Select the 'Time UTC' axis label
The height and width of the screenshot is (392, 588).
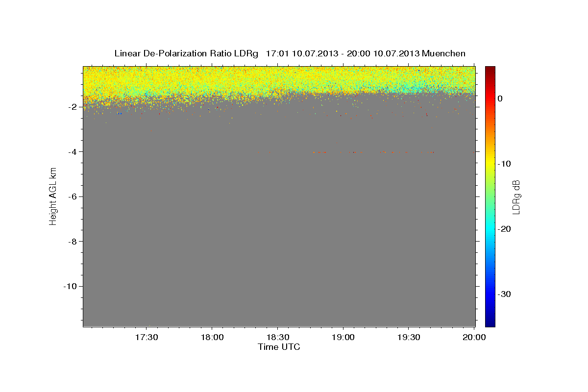tap(279, 347)
